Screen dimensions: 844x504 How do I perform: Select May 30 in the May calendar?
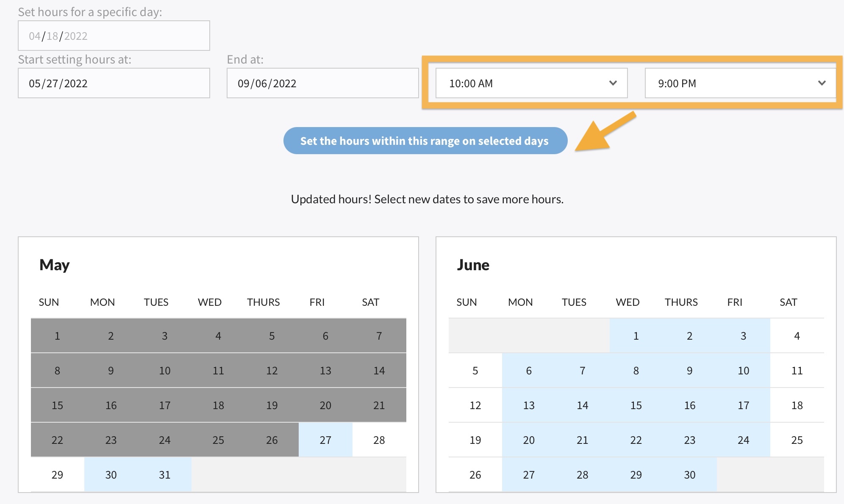coord(111,475)
